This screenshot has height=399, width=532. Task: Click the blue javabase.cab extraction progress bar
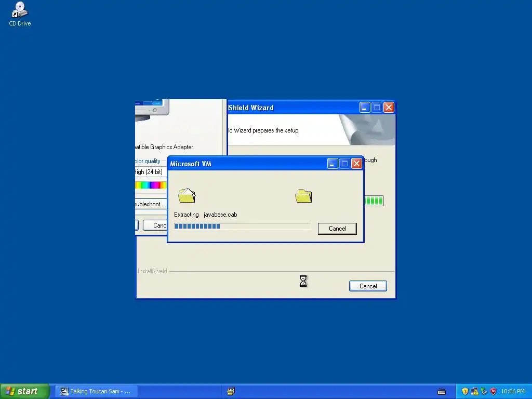coord(242,227)
